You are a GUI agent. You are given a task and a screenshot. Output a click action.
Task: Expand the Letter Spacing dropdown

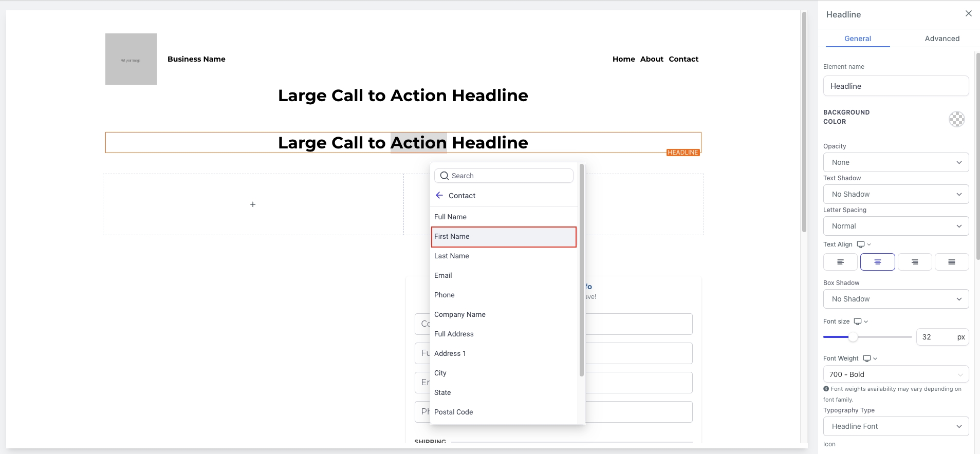click(896, 226)
